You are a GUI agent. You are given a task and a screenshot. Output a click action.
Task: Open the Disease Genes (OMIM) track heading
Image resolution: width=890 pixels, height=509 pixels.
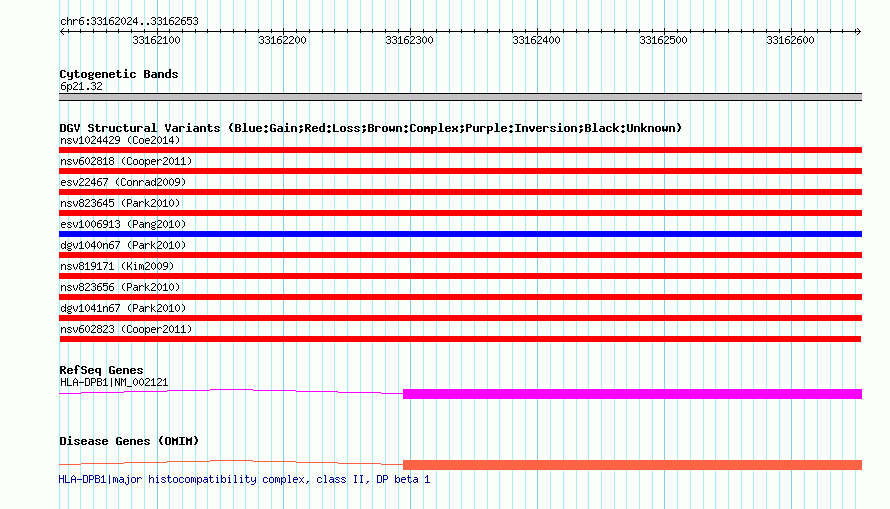(x=129, y=441)
